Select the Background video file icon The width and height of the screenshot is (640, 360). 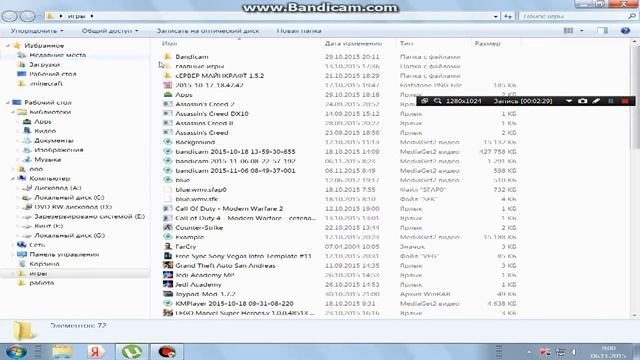tap(167, 142)
